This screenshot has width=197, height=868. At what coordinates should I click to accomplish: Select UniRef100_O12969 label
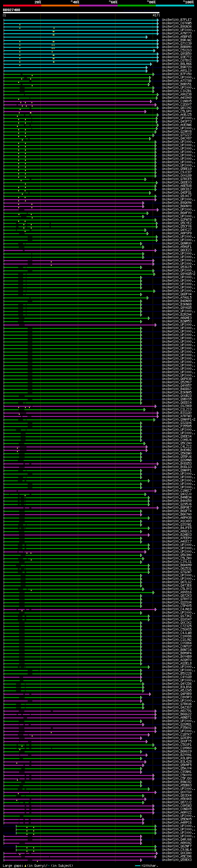(x=177, y=406)
